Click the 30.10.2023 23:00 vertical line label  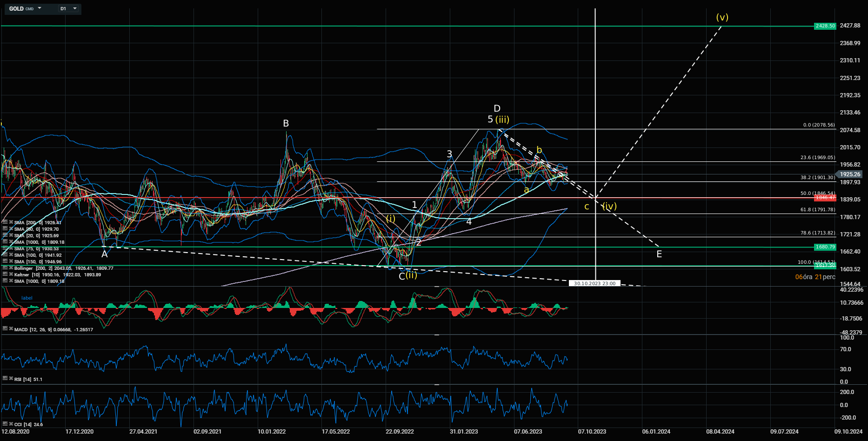[594, 283]
